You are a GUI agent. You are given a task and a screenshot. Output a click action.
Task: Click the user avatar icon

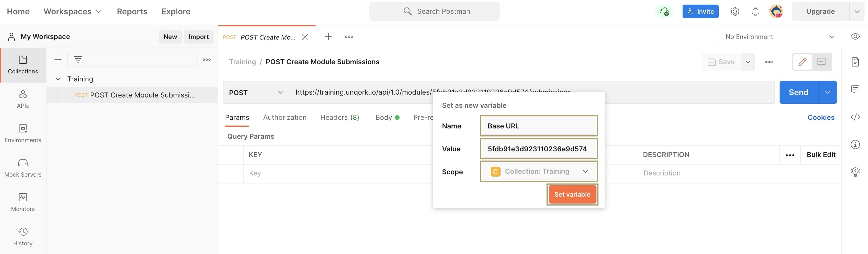tap(776, 11)
